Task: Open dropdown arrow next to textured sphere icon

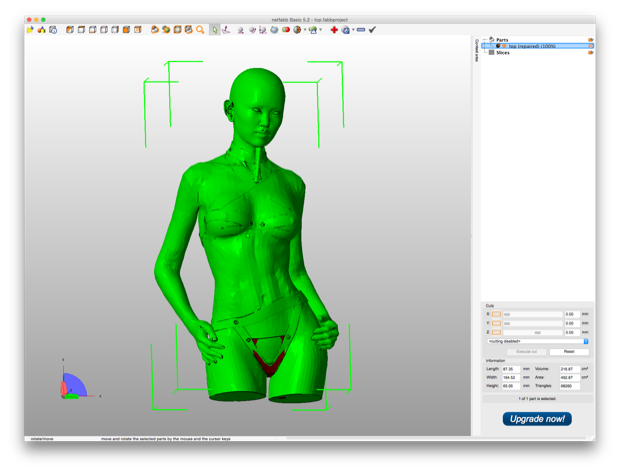Action: (305, 30)
